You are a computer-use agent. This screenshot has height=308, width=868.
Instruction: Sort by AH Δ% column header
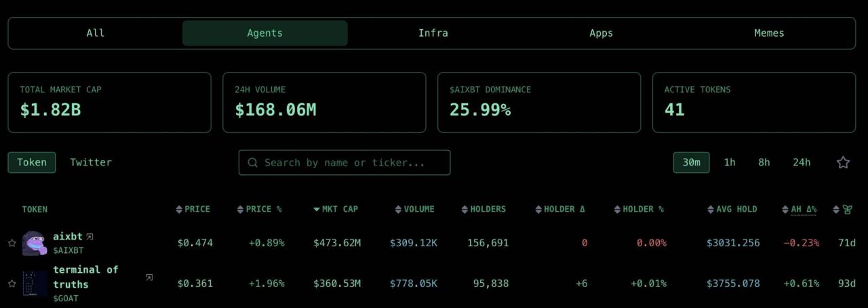point(800,209)
